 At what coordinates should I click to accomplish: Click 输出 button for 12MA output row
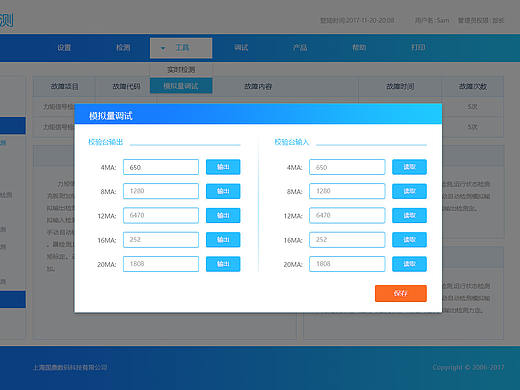[223, 216]
